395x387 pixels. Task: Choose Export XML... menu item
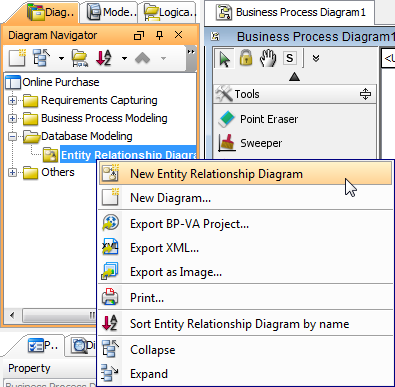pyautogui.click(x=245, y=248)
